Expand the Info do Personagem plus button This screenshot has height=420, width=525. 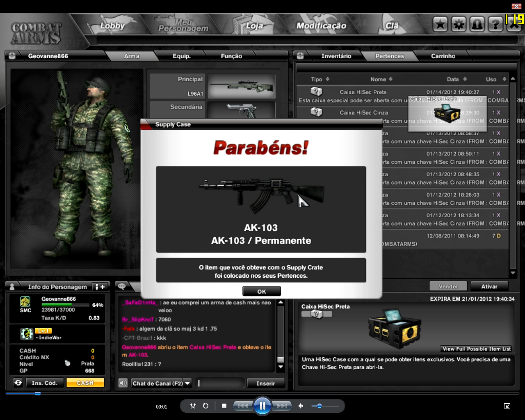point(100,287)
